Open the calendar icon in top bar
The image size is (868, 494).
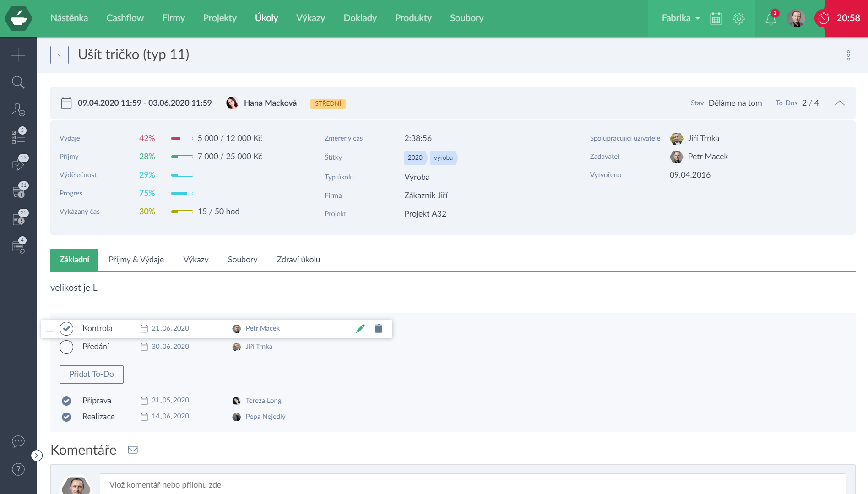click(x=716, y=19)
